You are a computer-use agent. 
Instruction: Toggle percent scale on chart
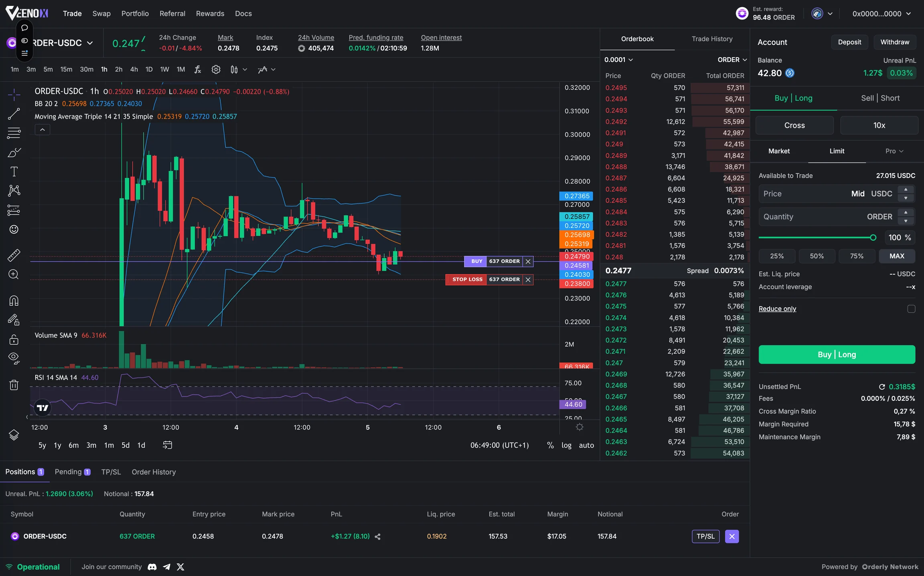[550, 445]
